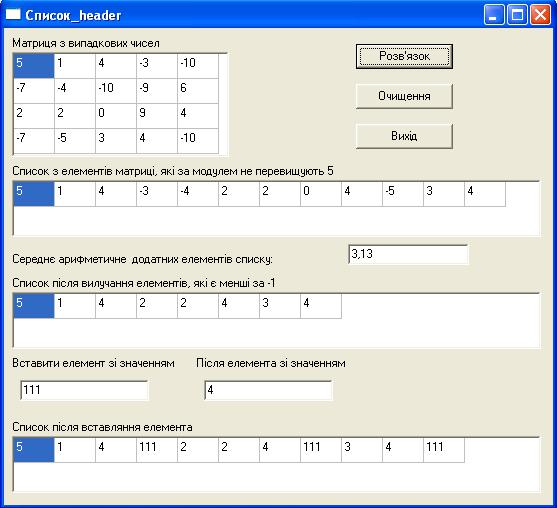Image resolution: width=557 pixels, height=508 pixels.
Task: Select cell 0 in the modulus-filtered list
Action: (321, 194)
